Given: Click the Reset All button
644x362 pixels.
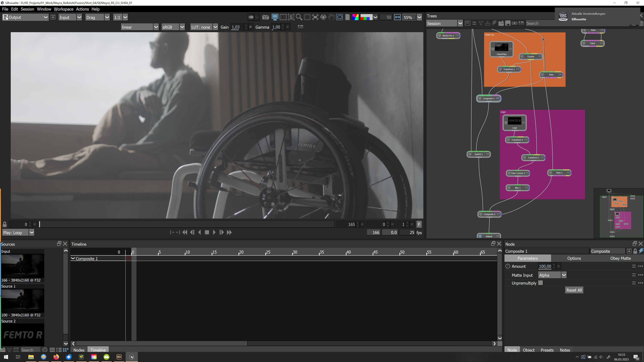Looking at the screenshot, I should [x=574, y=290].
